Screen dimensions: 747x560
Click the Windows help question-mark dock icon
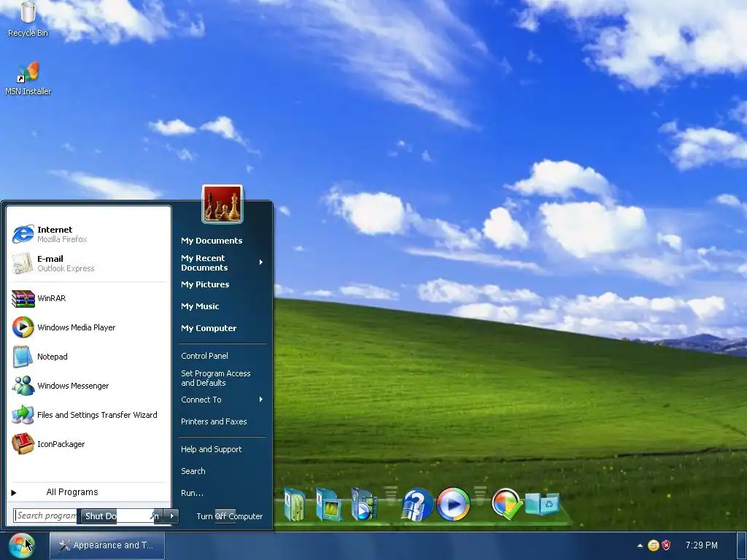tap(417, 505)
